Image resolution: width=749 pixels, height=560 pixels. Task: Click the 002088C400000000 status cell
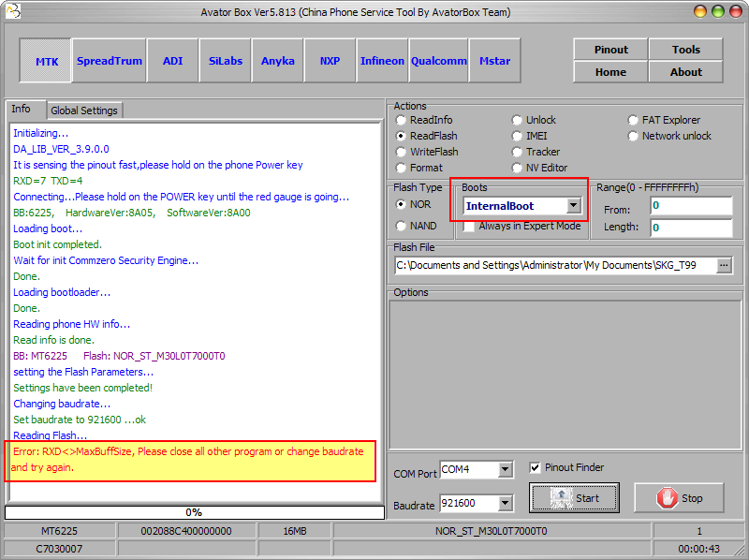pos(186,531)
